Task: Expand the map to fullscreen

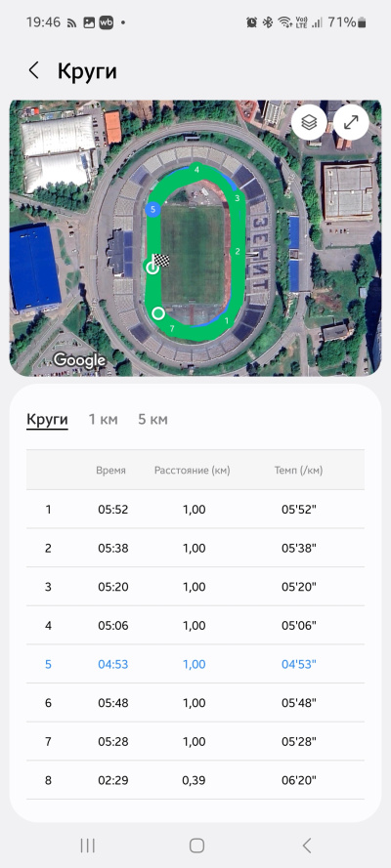Action: click(351, 122)
